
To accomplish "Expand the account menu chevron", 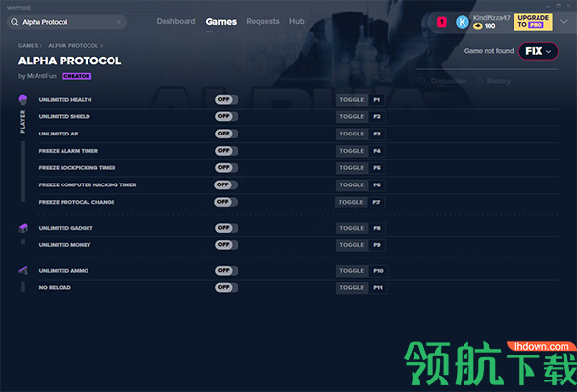I will [564, 22].
